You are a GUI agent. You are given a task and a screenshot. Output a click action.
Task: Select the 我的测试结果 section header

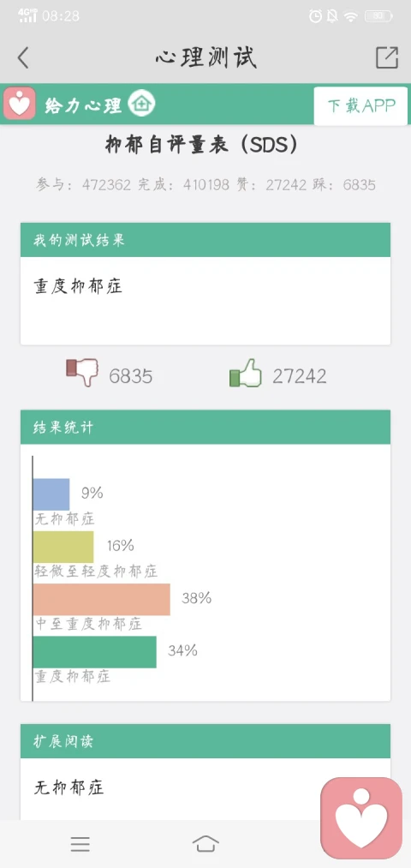pos(205,240)
